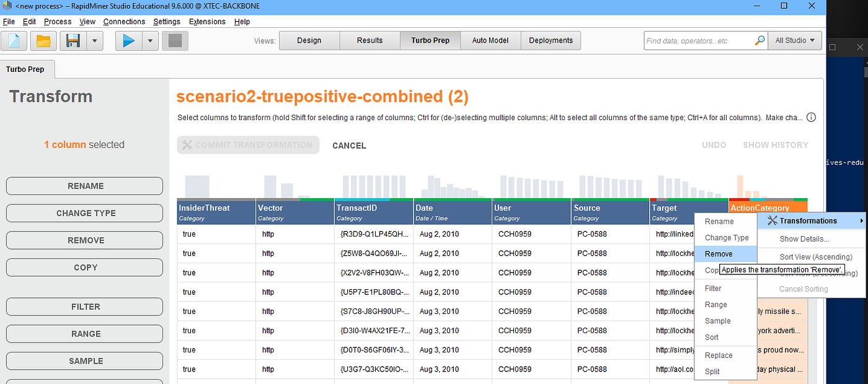Screen dimensions: 868x384
Task: Switch to the Design view
Action: click(x=309, y=41)
